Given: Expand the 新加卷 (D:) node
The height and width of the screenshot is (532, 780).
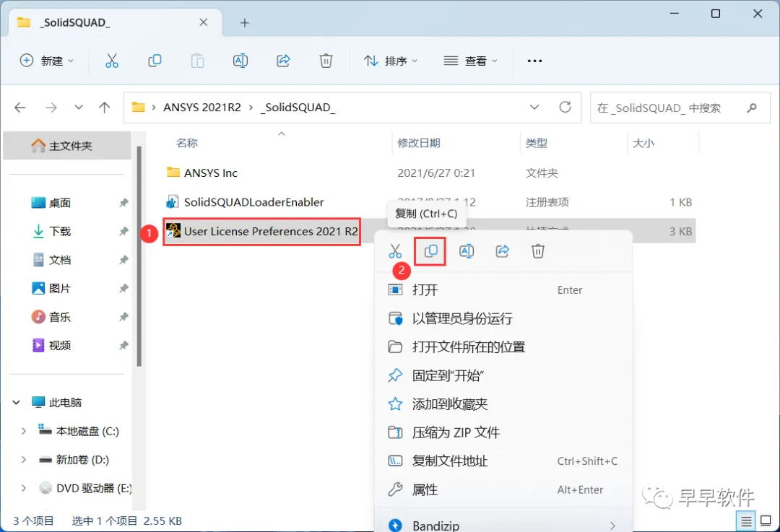Looking at the screenshot, I should pyautogui.click(x=23, y=459).
